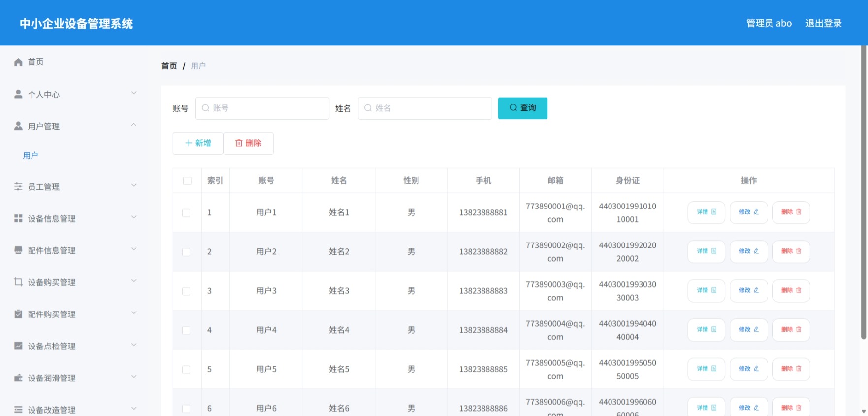The width and height of the screenshot is (868, 416).
Task: Expand the 设备点检管理 menu chevron
Action: click(x=134, y=345)
